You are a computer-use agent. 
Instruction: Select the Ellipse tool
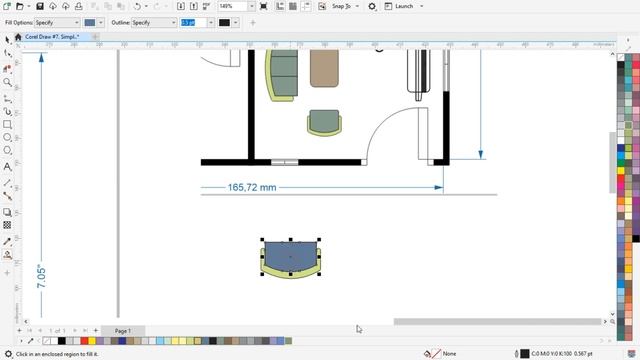[x=7, y=138]
